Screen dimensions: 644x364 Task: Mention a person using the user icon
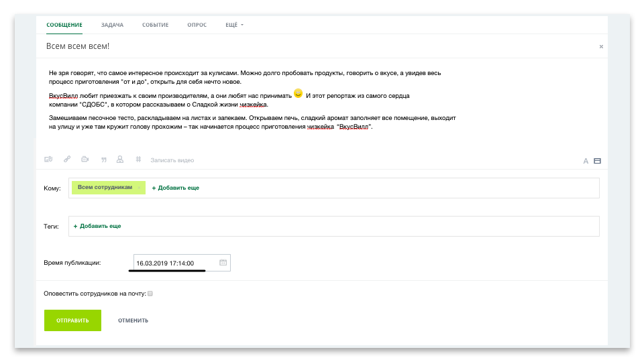120,160
